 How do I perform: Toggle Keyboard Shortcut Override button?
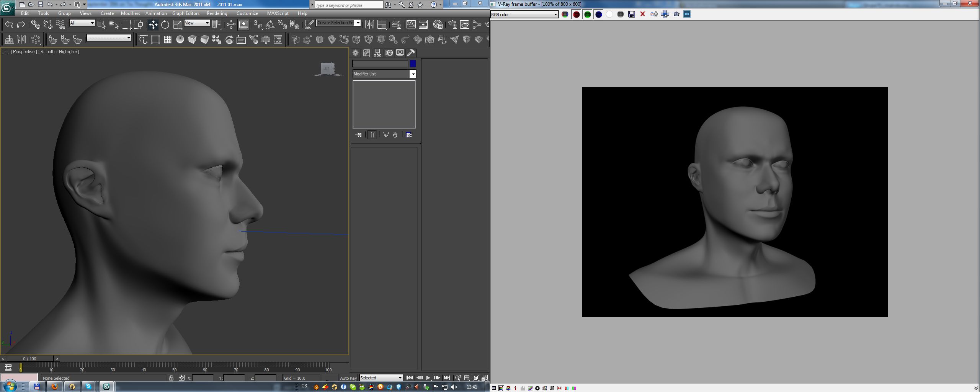(243, 24)
